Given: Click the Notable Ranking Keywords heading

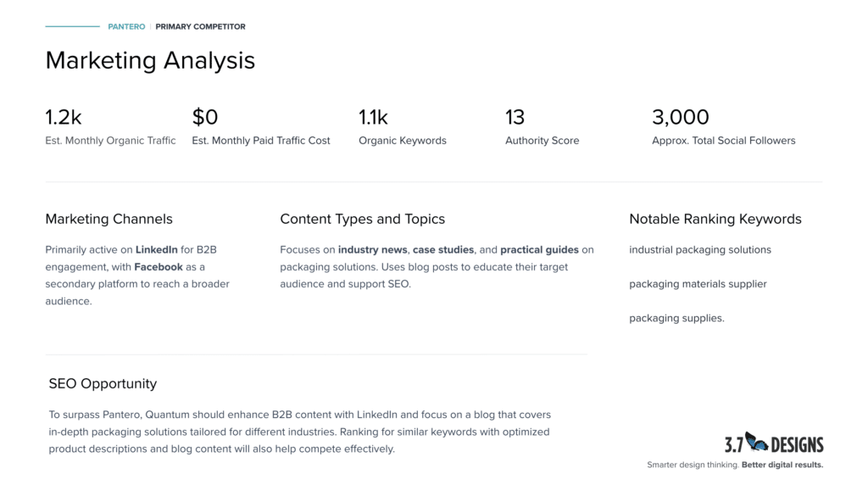Looking at the screenshot, I should pyautogui.click(x=715, y=219).
